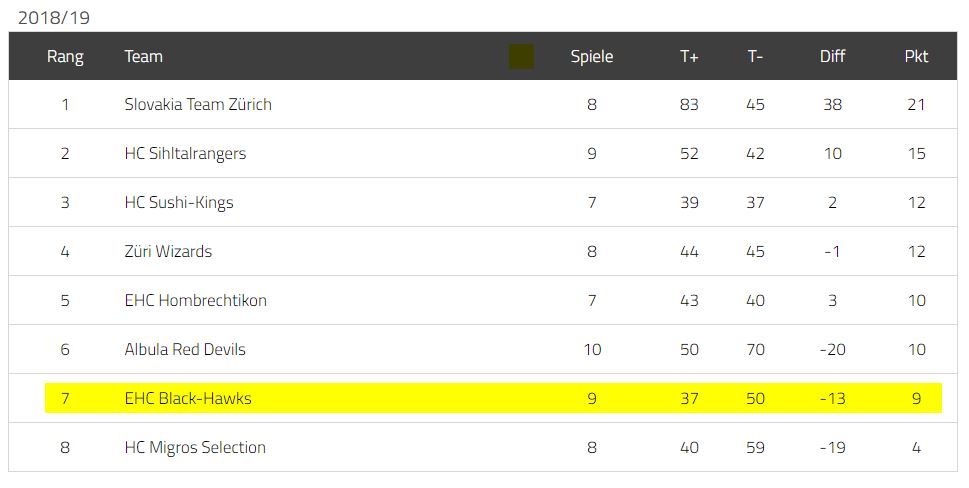Select Slovakia Team Zürich team name

tap(198, 104)
